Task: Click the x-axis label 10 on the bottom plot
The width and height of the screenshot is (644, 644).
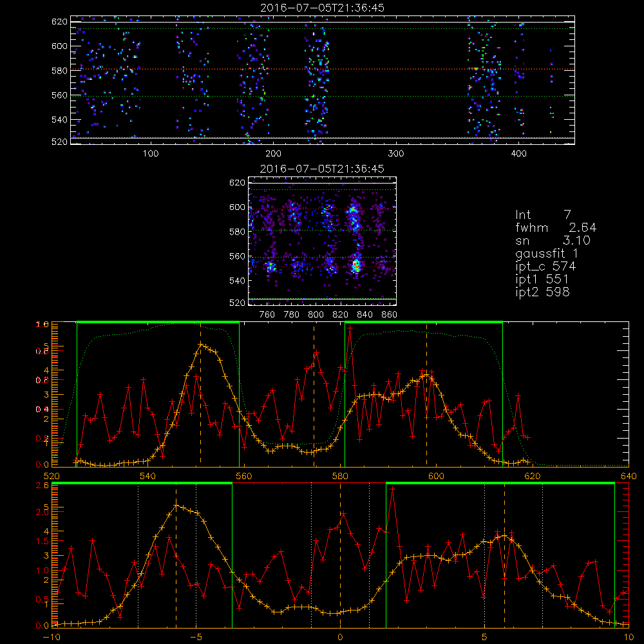Action: click(x=629, y=637)
